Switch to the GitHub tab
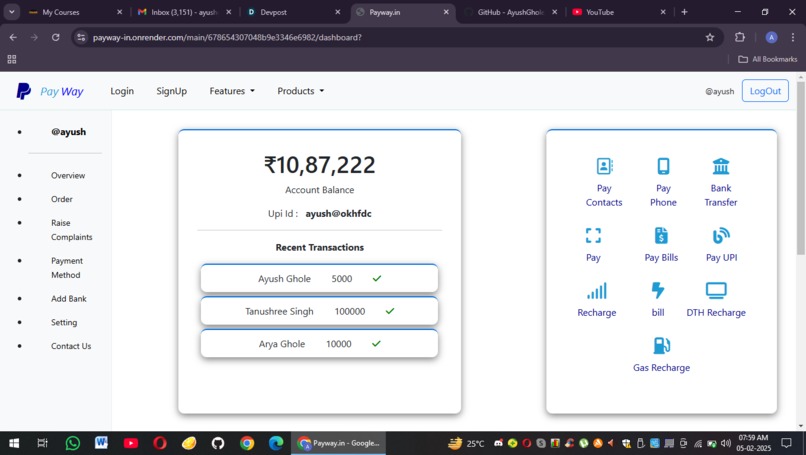The width and height of the screenshot is (806, 455). [509, 12]
